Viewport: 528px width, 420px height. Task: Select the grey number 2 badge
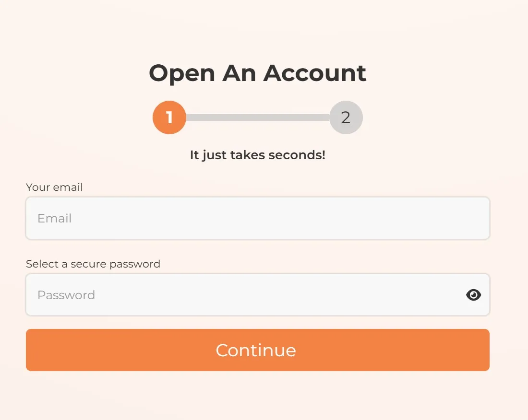pos(346,117)
